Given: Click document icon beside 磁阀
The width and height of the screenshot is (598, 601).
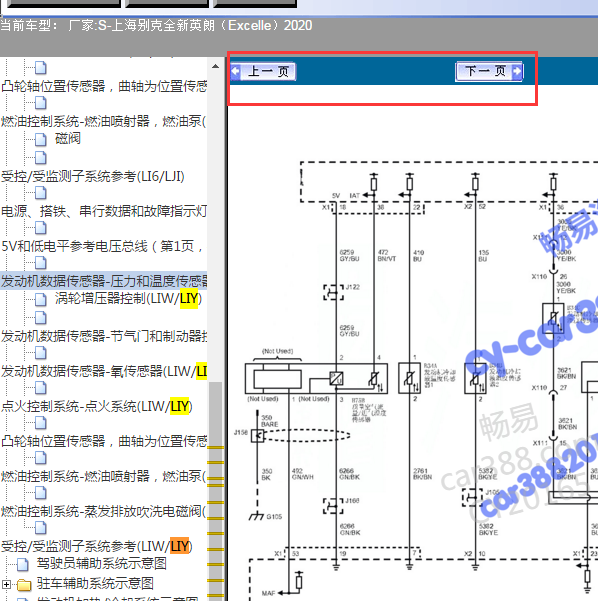Looking at the screenshot, I should pyautogui.click(x=41, y=140).
